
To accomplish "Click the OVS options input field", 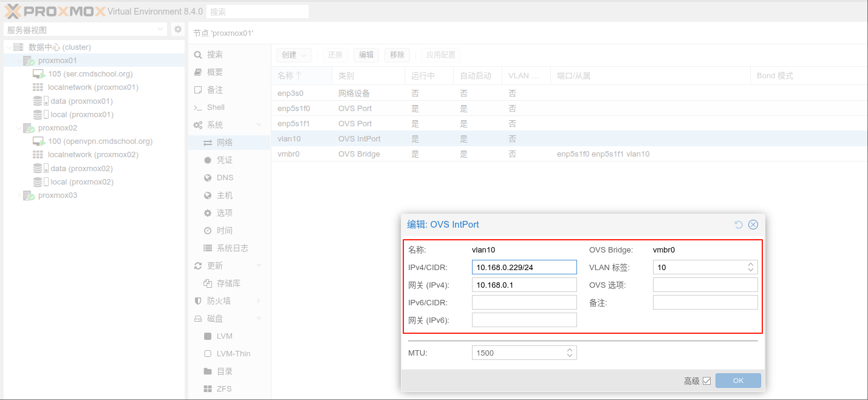I will click(x=705, y=285).
